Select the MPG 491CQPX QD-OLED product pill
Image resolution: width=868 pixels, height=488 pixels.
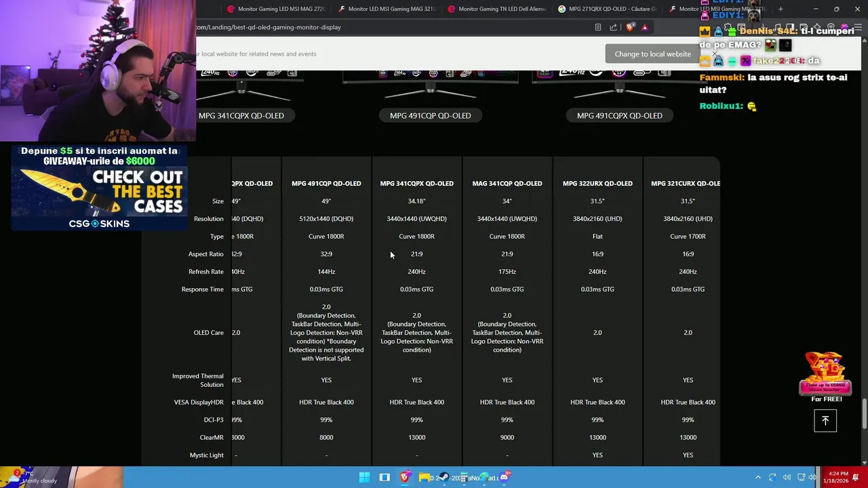pyautogui.click(x=619, y=115)
